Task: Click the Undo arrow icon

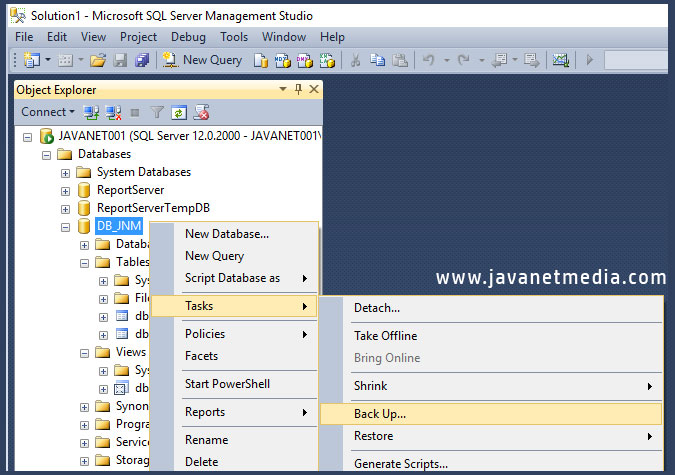Action: tap(429, 60)
